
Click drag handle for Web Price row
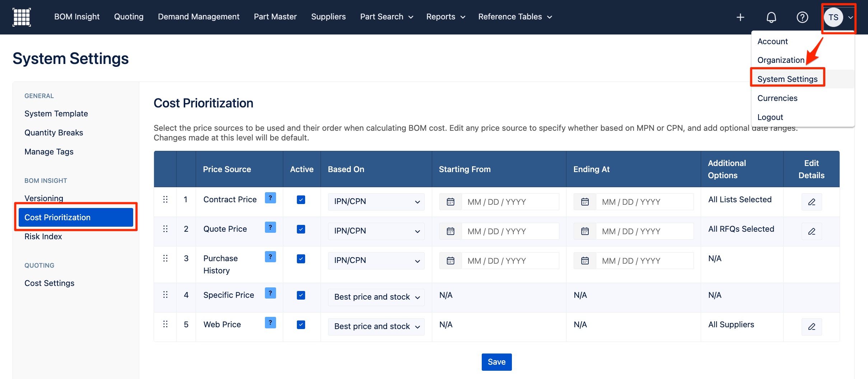point(165,324)
